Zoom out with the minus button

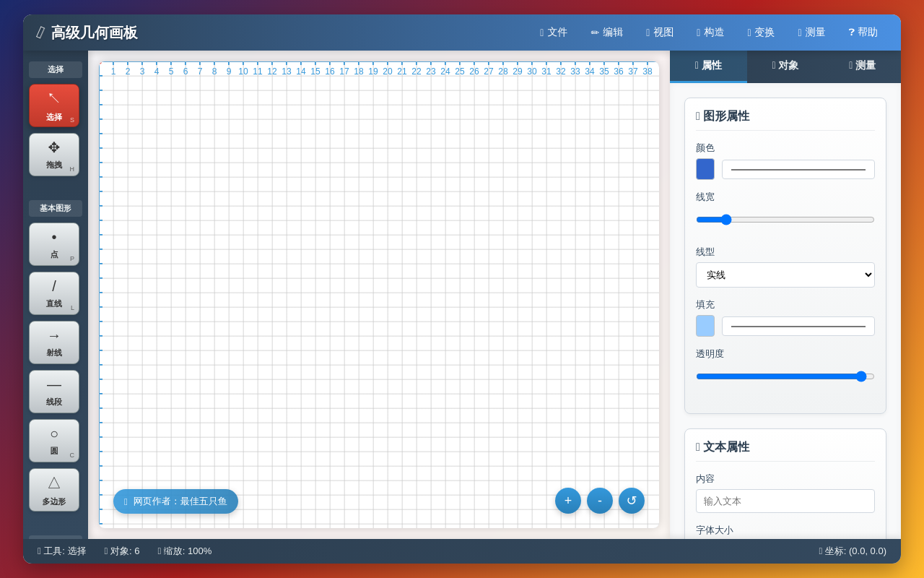tap(600, 501)
